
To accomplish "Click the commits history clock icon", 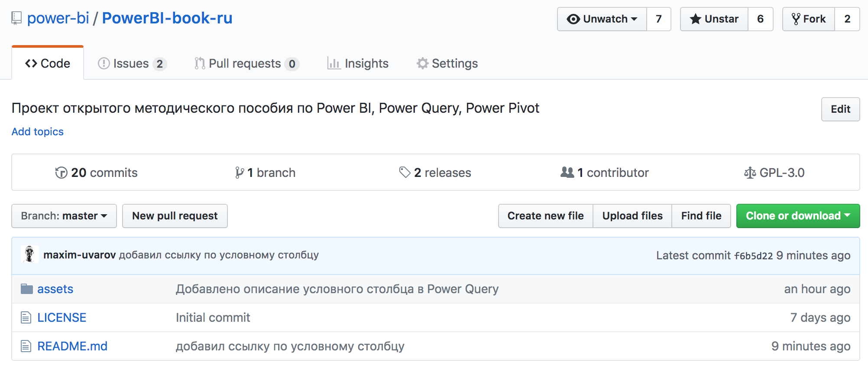I will 61,173.
